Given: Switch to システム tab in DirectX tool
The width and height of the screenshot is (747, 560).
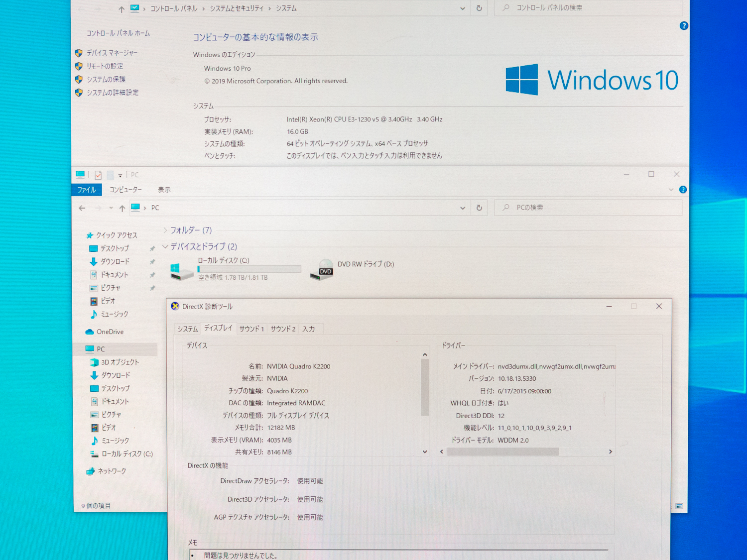Looking at the screenshot, I should 188,329.
